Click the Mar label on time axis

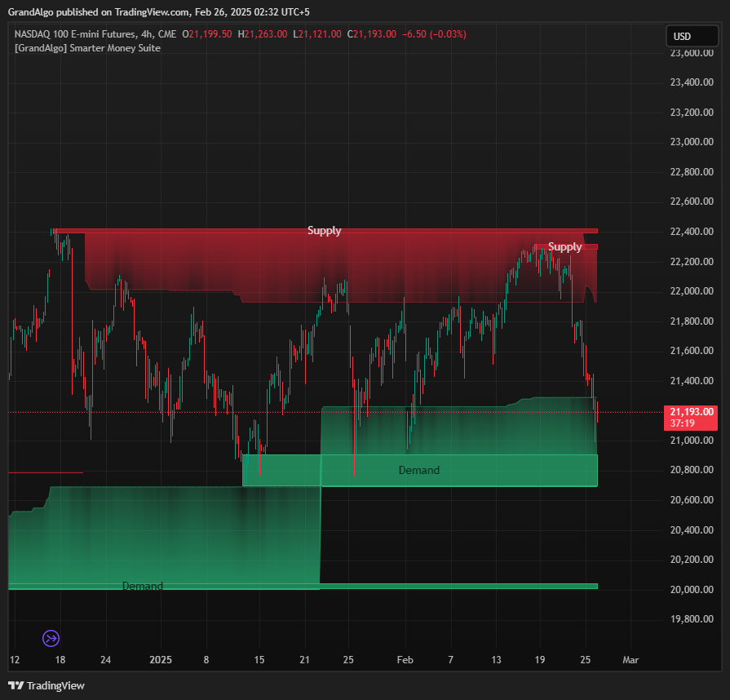click(x=630, y=659)
